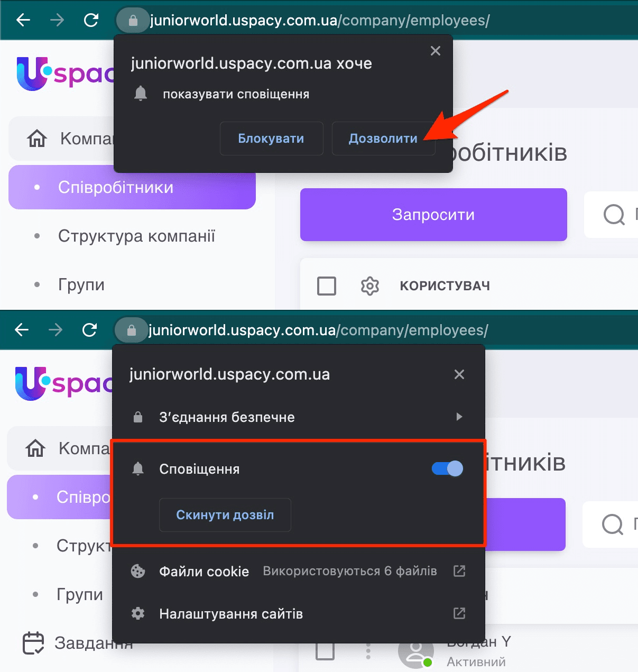This screenshot has width=638, height=672.
Task: Open Структура компанії in upper sidebar
Action: tap(137, 236)
